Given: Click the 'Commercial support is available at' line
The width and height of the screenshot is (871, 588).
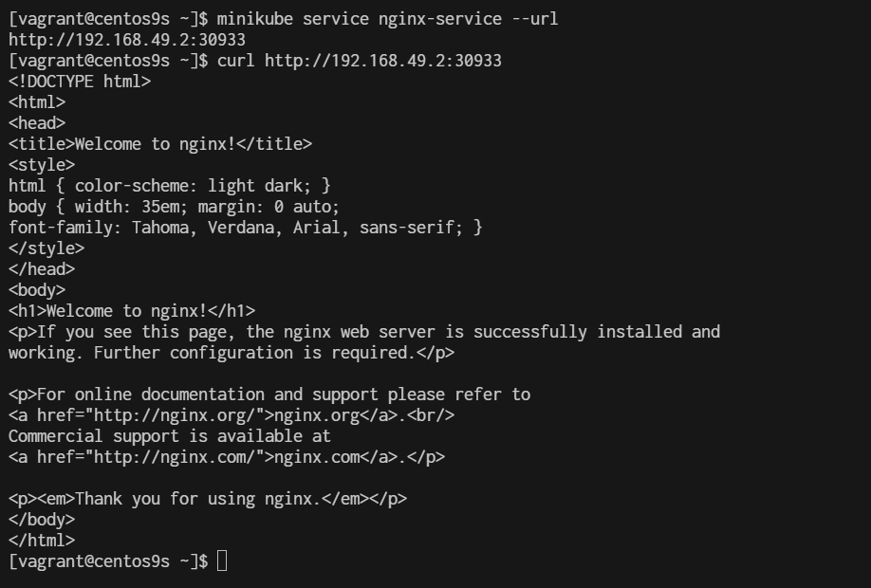Looking at the screenshot, I should (170, 436).
